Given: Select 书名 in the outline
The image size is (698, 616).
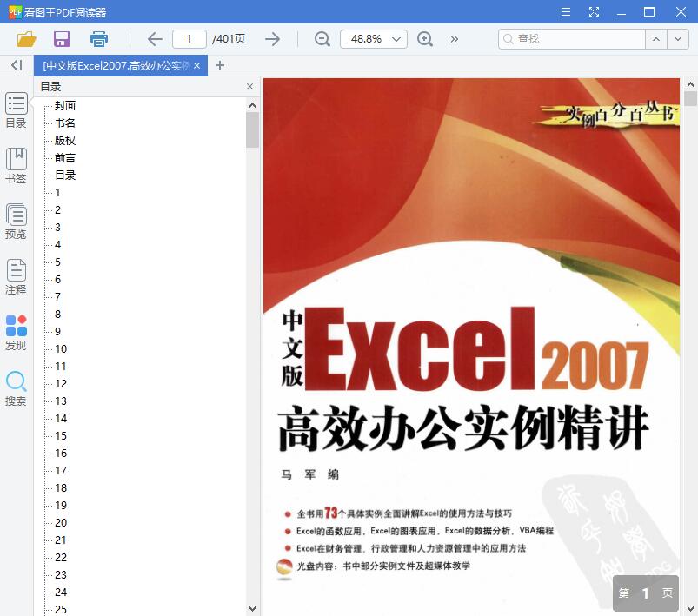Looking at the screenshot, I should [x=65, y=123].
